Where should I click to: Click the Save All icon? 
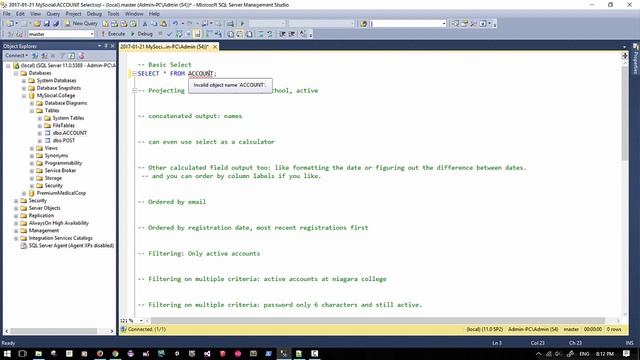pos(56,24)
